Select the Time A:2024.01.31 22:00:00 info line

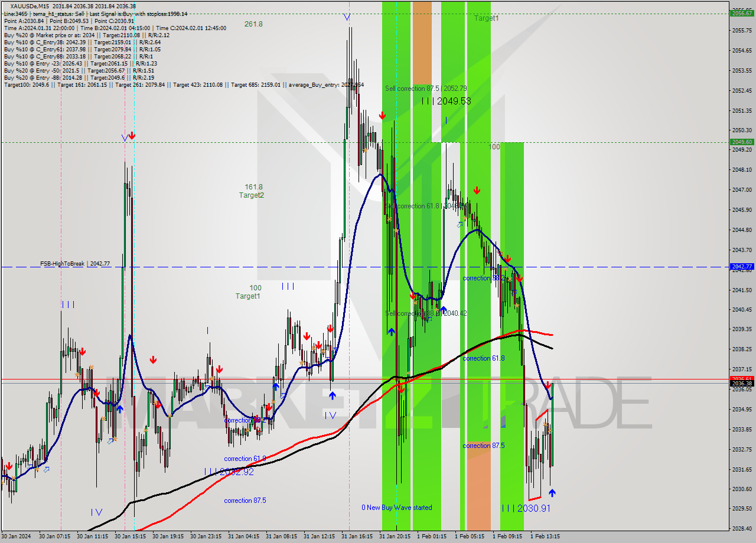coord(115,28)
